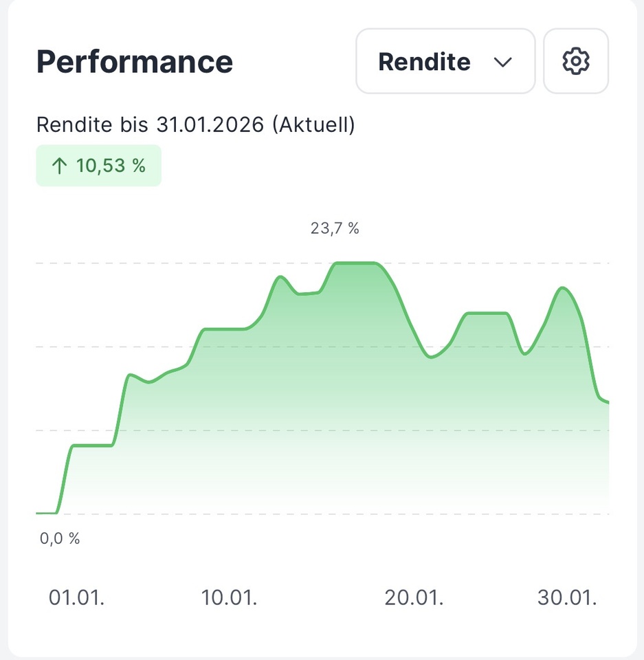The image size is (644, 660).
Task: Select the 10.01. date axis label
Action: pyautogui.click(x=229, y=597)
